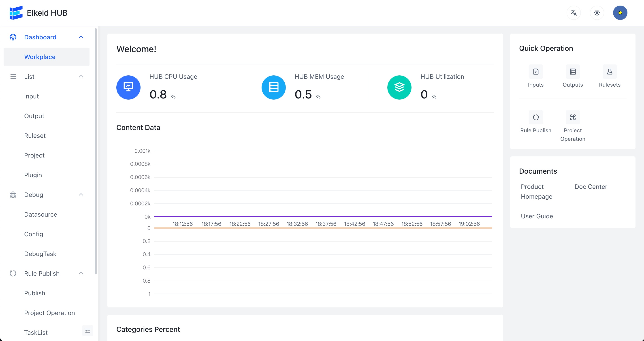
Task: Collapse the Rule Publish sidebar section
Action: click(81, 273)
